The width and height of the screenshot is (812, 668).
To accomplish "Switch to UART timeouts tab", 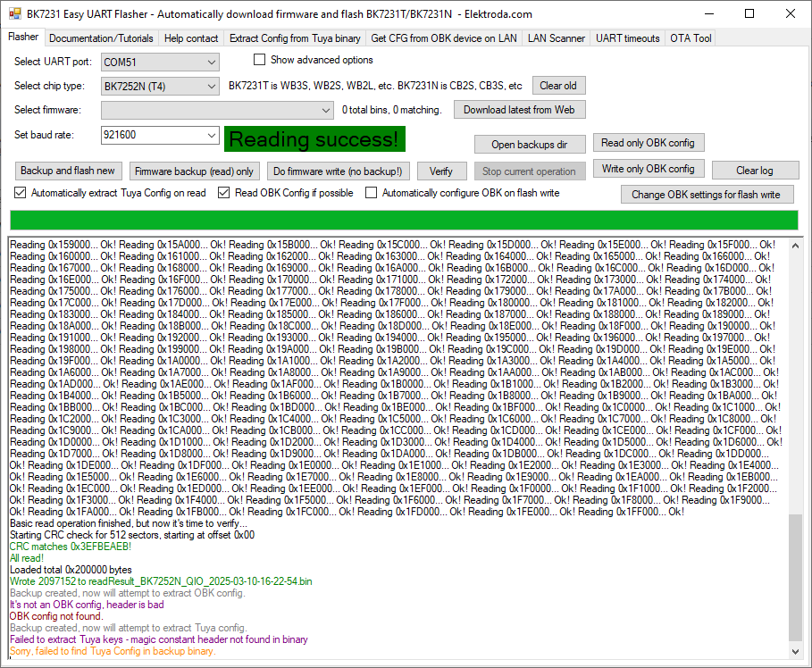I will pyautogui.click(x=628, y=38).
